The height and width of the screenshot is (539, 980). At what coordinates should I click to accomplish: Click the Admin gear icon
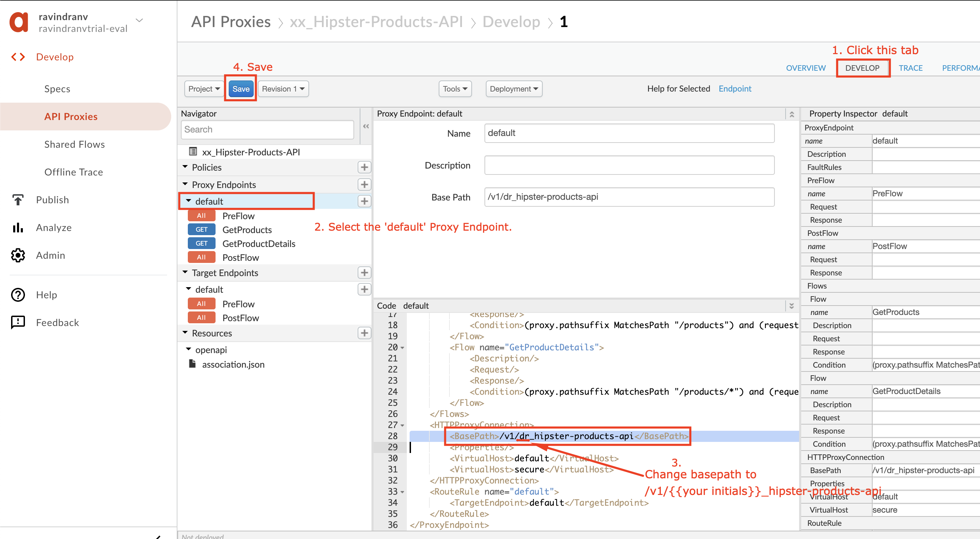click(x=18, y=255)
